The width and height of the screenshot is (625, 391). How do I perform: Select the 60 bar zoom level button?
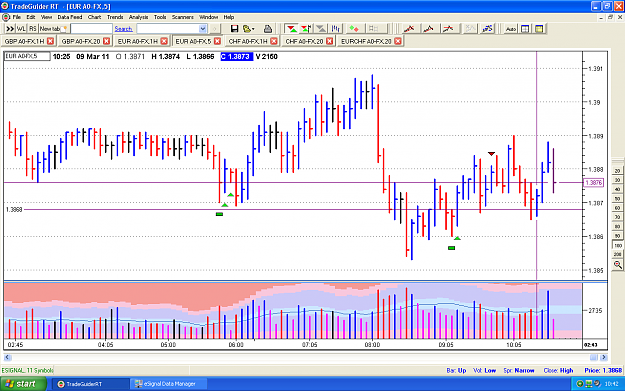coord(618,208)
